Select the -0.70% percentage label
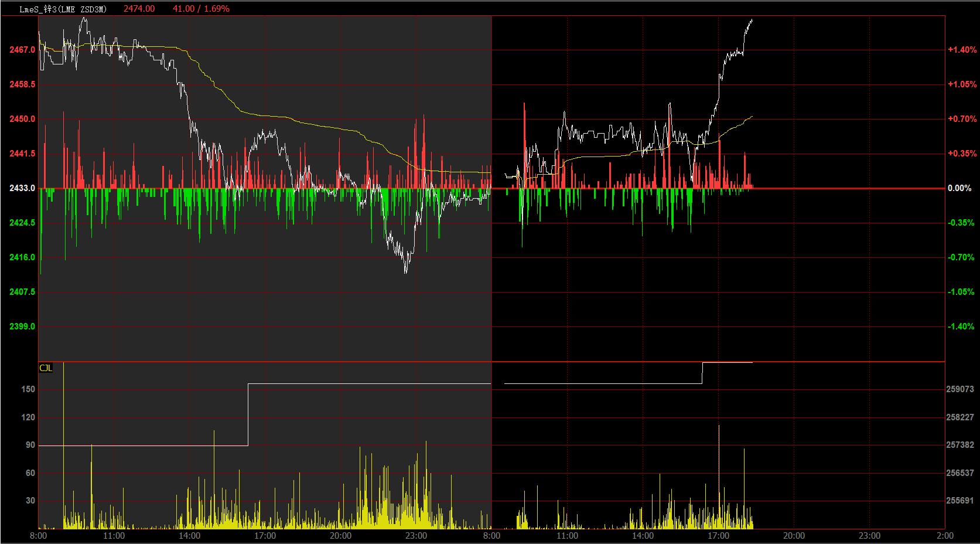Screen dimensions: 980x544 (961, 257)
